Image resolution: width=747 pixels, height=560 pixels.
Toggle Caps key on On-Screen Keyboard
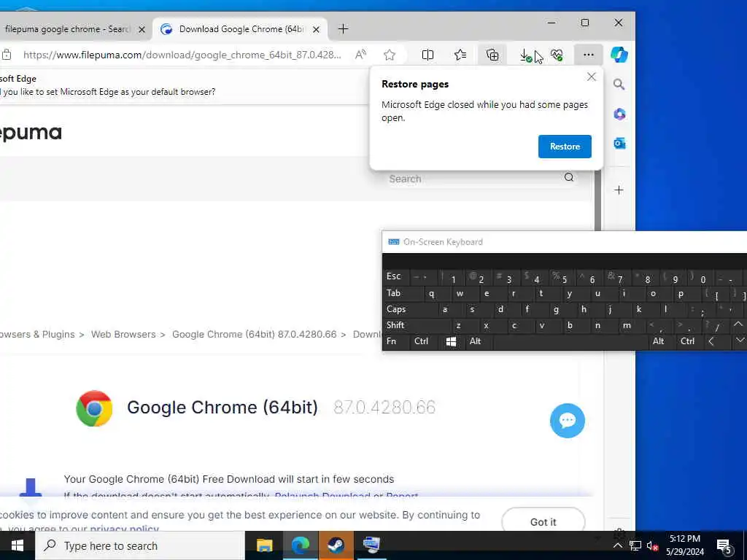[410, 309]
